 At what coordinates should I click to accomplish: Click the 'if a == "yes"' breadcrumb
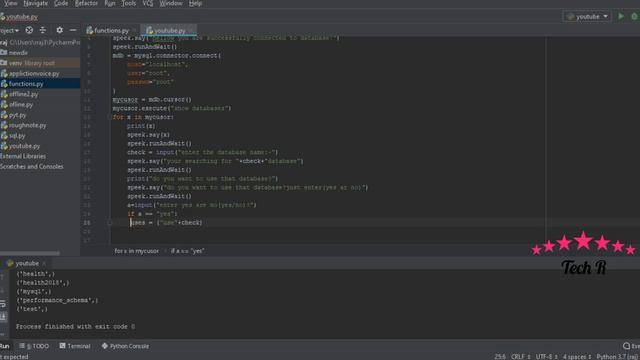coord(187,251)
